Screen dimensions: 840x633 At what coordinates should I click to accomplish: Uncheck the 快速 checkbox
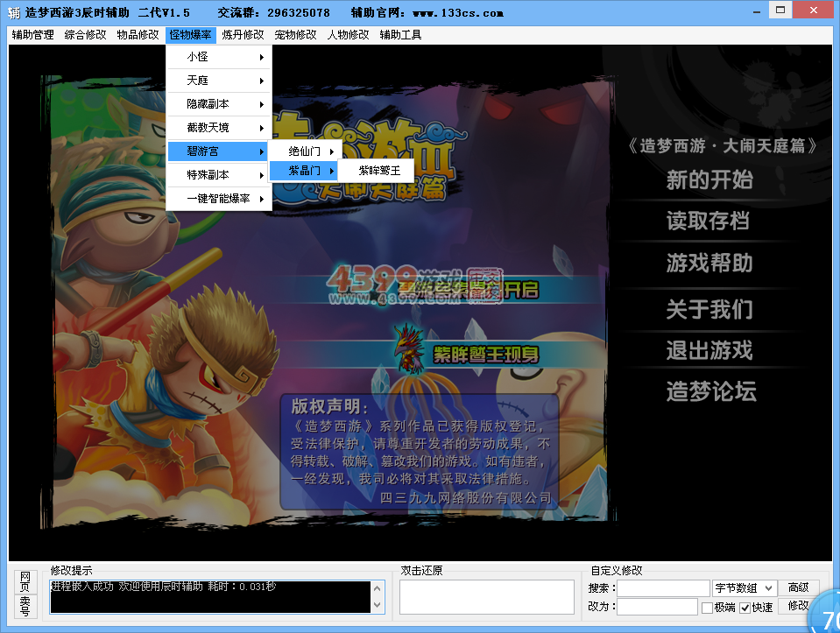click(745, 608)
